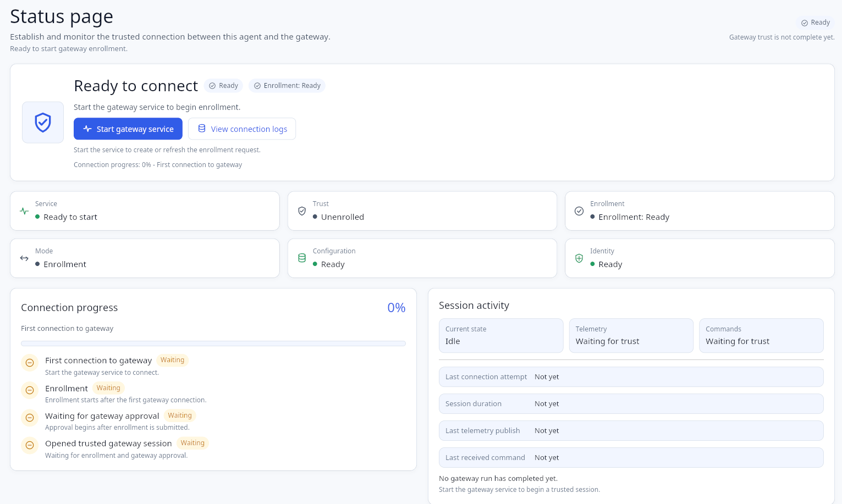This screenshot has height=504, width=842.
Task: Select the Telemetry Waiting for trust tile
Action: point(631,335)
